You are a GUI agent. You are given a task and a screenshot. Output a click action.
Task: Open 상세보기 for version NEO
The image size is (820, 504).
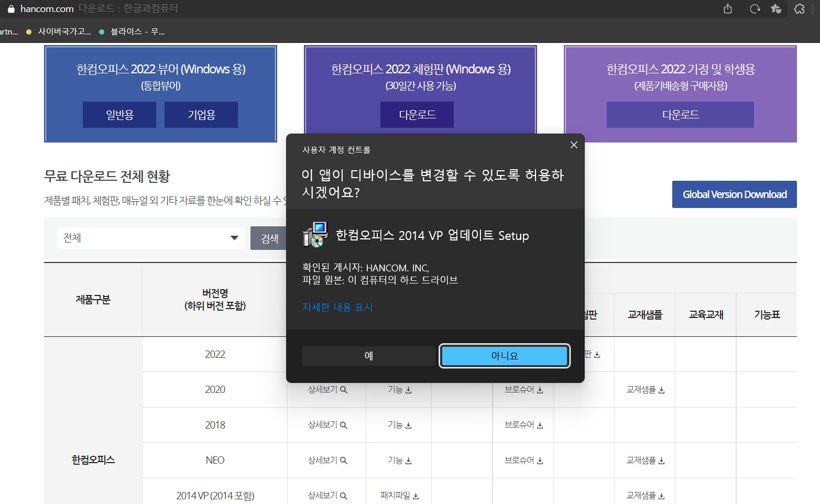pyautogui.click(x=327, y=461)
